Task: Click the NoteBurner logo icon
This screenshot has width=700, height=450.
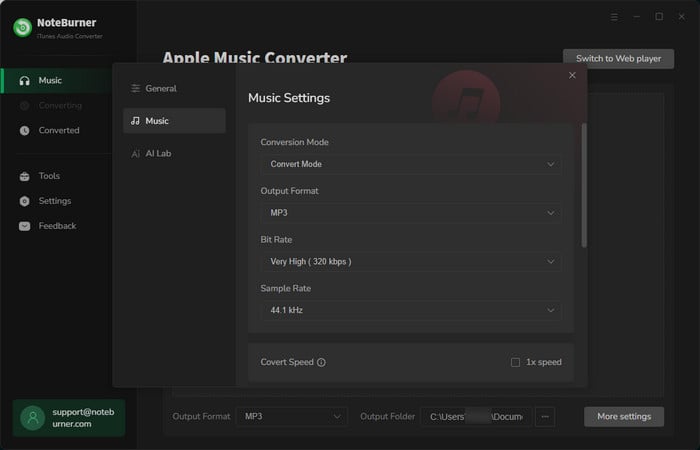Action: click(23, 28)
